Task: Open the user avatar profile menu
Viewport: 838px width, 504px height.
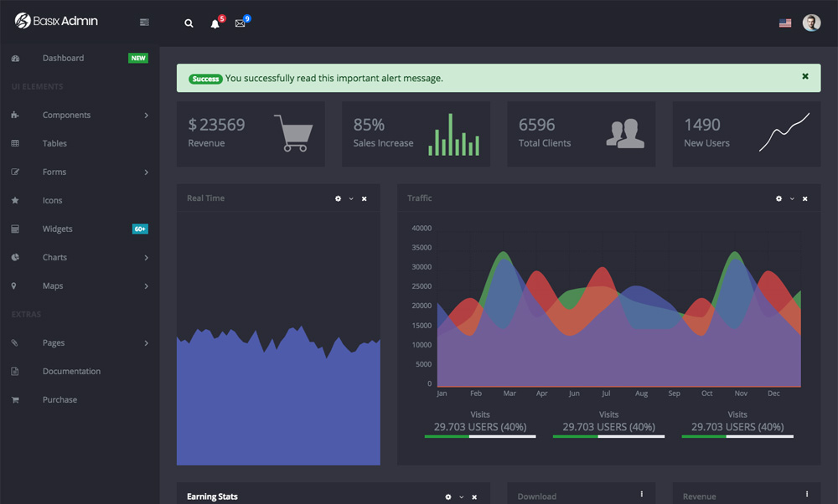Action: point(810,23)
